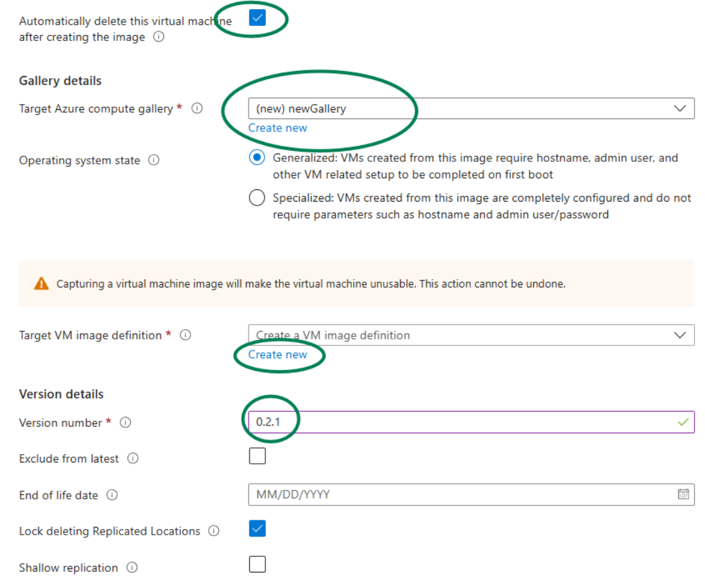Open the End of life date calendar picker
The image size is (705, 588).
pos(684,494)
